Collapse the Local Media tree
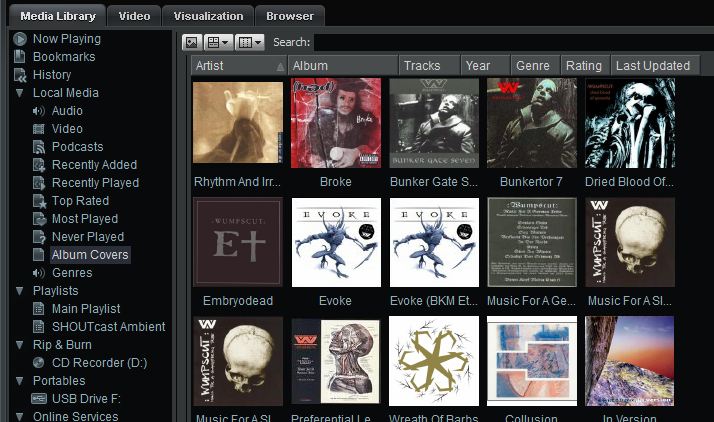 [x=20, y=93]
